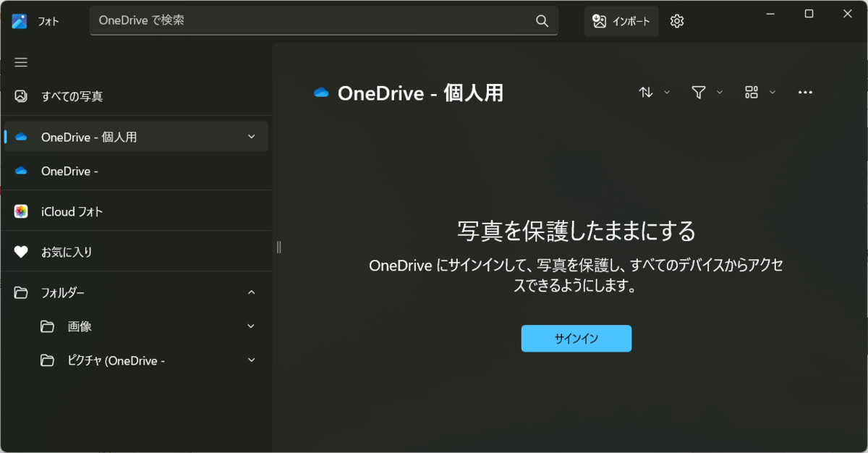Open ピクチャ (OneDrive - folder in tree

(x=135, y=360)
